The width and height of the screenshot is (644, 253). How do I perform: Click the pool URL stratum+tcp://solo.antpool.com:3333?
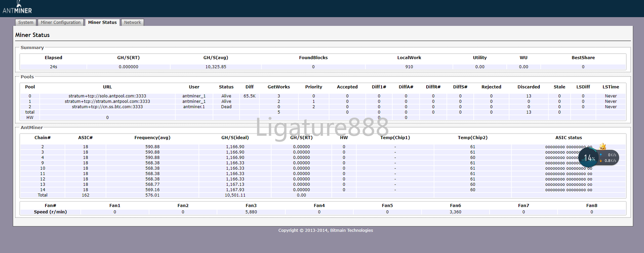coord(107,96)
